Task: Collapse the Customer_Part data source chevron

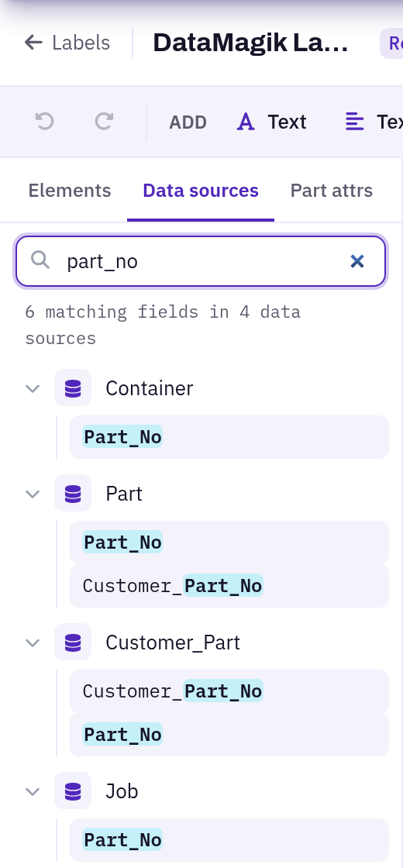Action: [33, 642]
